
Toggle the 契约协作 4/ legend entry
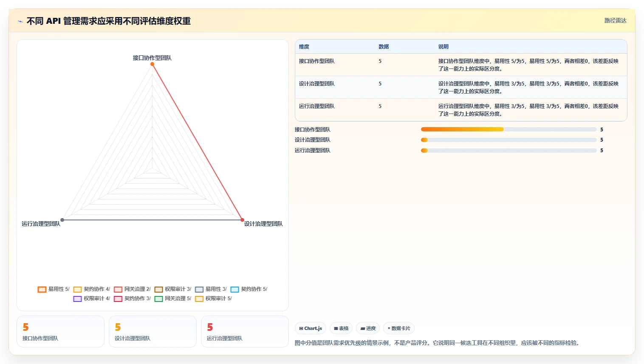(92, 289)
